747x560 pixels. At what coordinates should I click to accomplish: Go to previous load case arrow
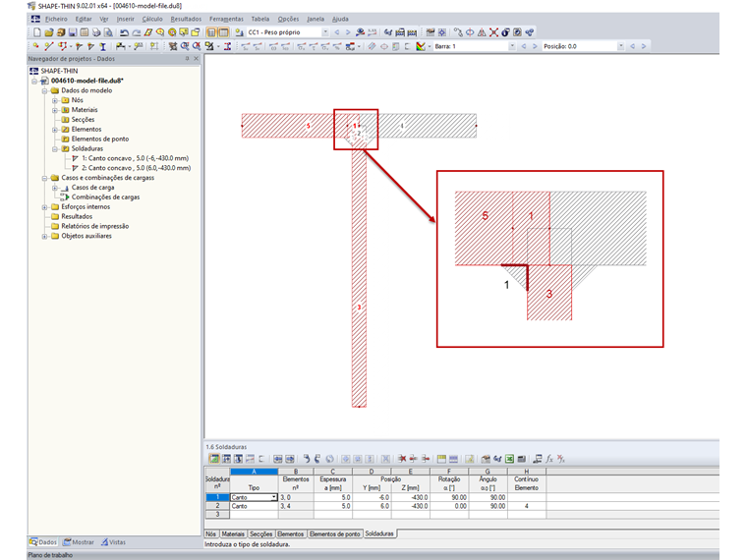pos(337,32)
